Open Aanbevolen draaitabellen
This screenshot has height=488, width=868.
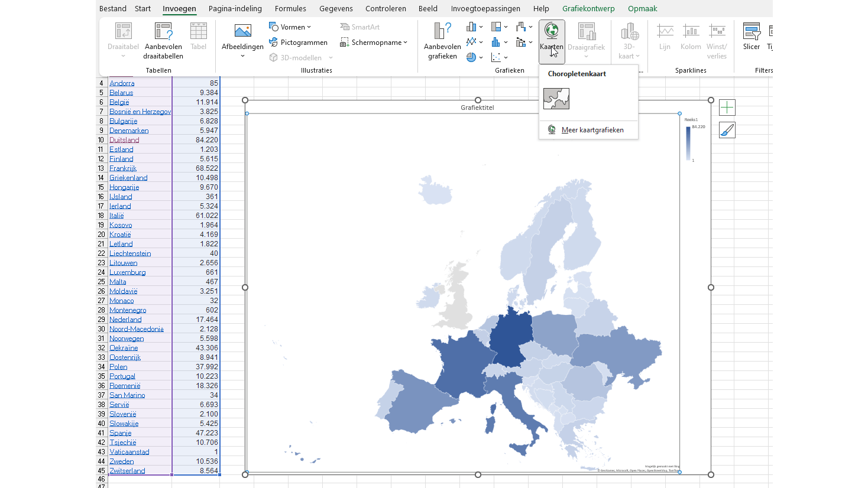163,41
